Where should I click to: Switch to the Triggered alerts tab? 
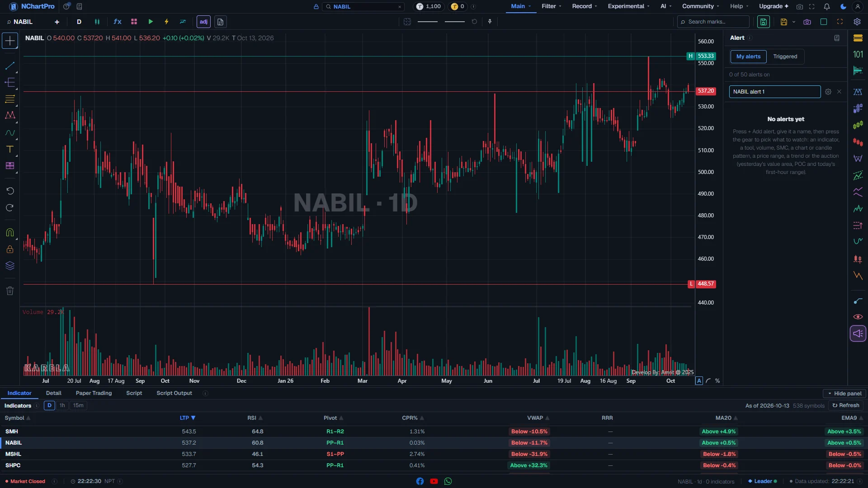coord(785,56)
